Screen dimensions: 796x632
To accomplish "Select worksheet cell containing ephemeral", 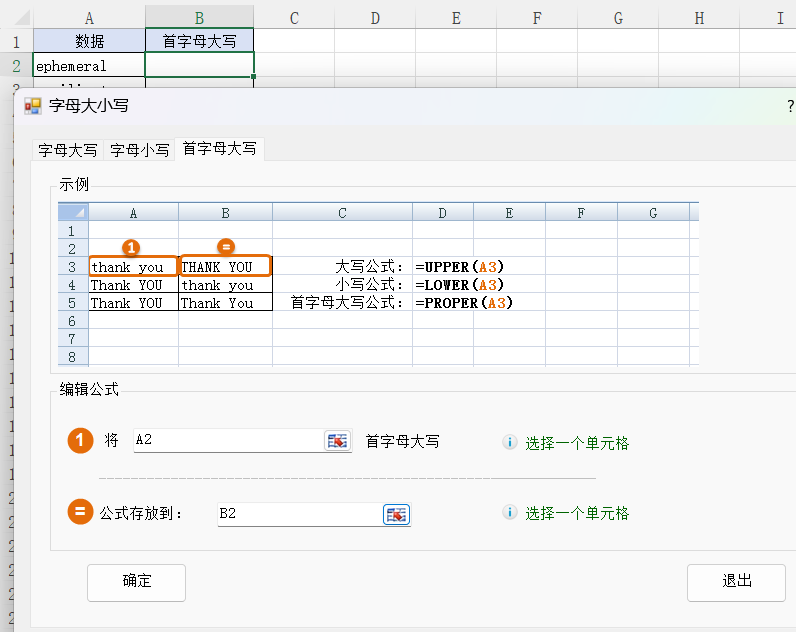I will [x=89, y=66].
